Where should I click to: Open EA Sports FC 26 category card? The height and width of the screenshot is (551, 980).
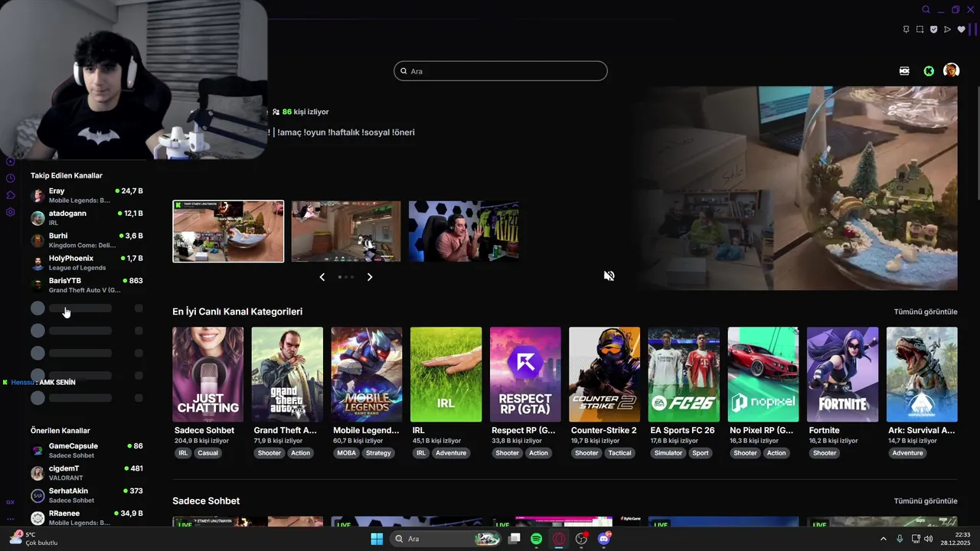(x=684, y=374)
